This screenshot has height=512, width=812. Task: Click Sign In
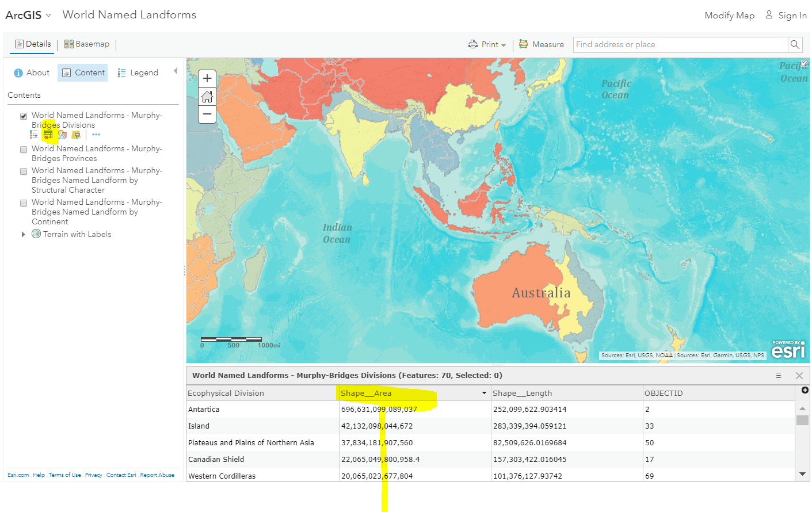[786, 16]
